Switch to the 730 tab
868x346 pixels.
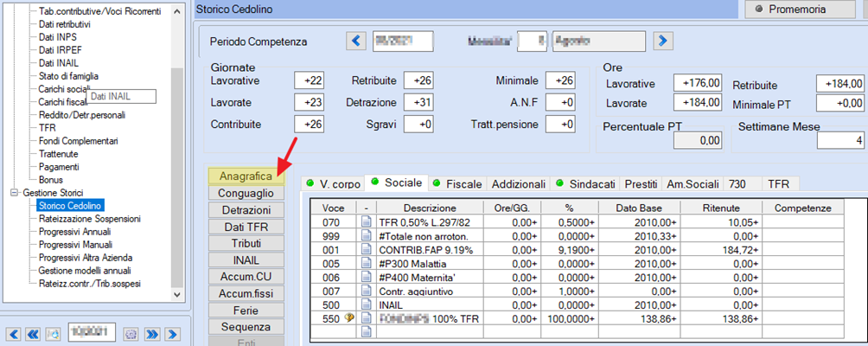pos(737,184)
